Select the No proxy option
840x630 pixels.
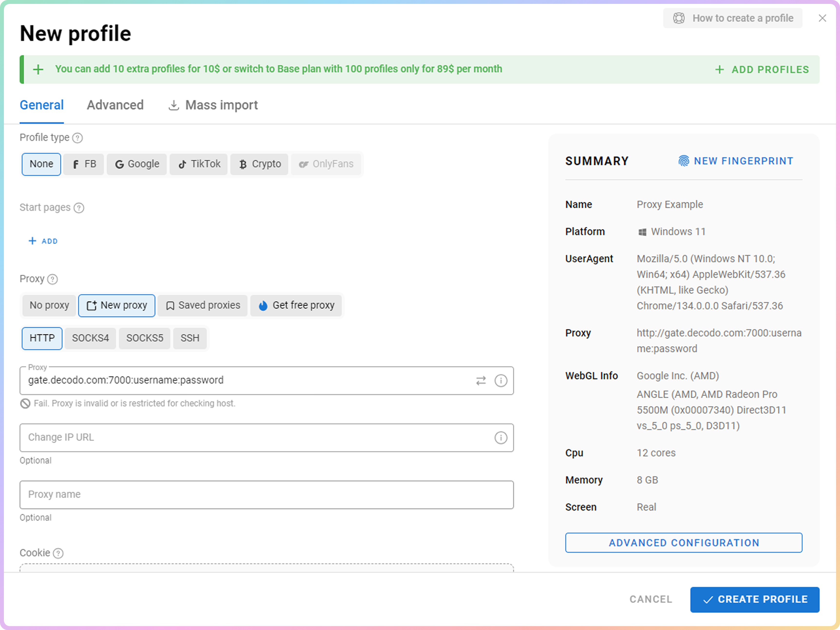click(49, 306)
